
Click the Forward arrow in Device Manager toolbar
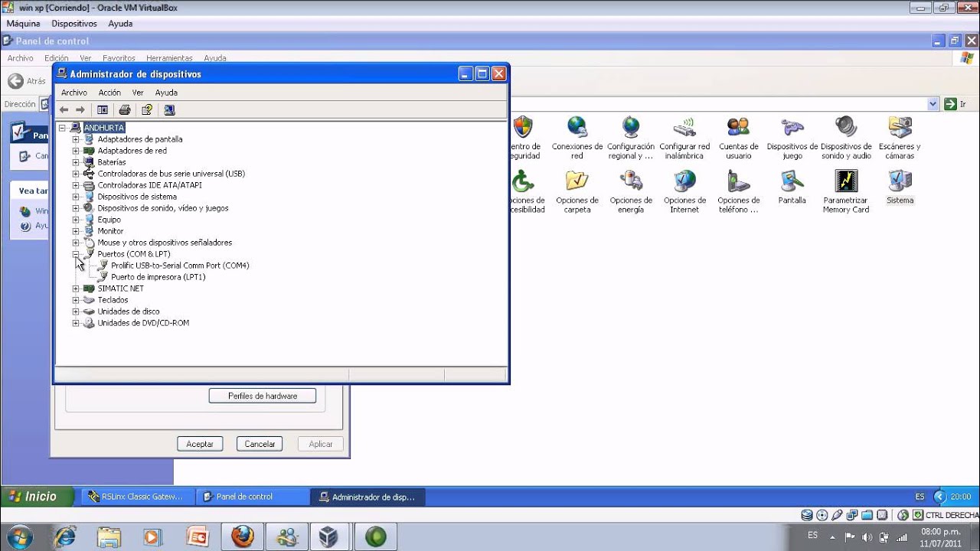click(x=80, y=110)
